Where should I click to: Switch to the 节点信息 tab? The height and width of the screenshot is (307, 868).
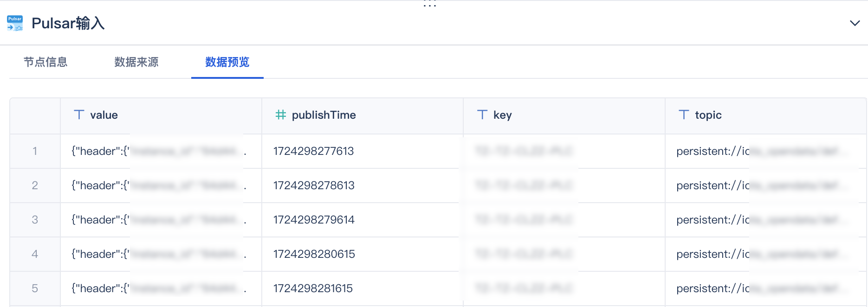click(x=45, y=62)
